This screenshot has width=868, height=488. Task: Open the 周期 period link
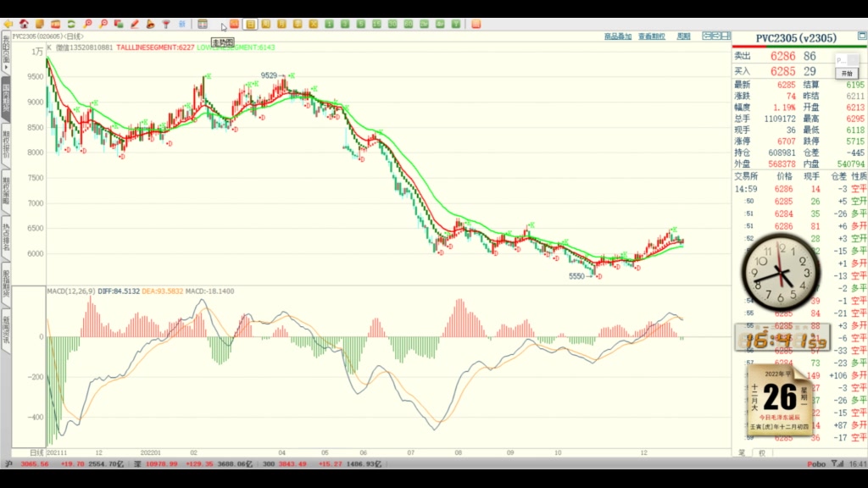[684, 36]
